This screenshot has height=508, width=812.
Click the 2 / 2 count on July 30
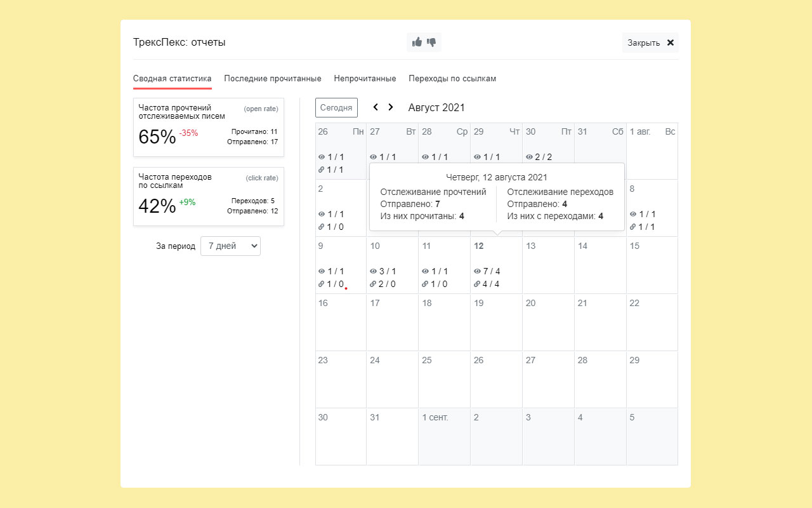(544, 157)
